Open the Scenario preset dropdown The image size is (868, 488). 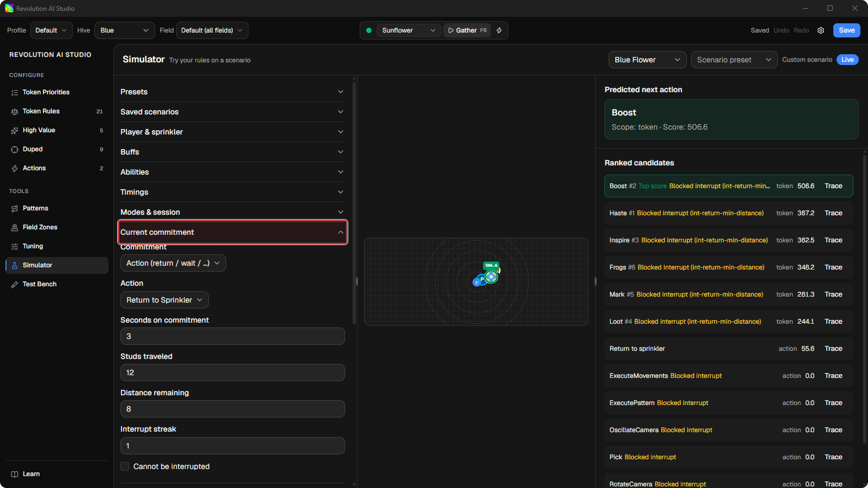pos(734,60)
